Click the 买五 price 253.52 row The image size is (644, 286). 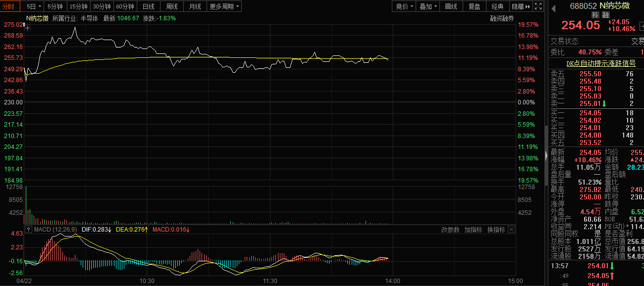coord(596,143)
